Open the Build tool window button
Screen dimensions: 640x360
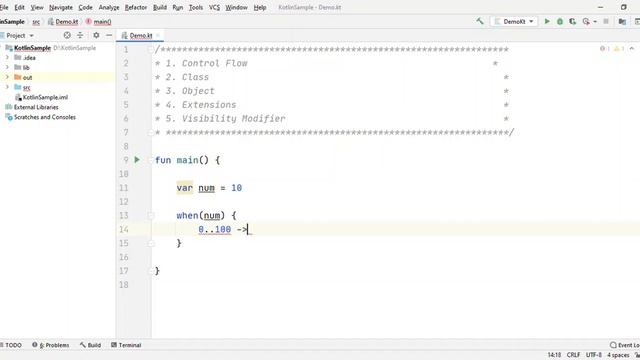pos(91,345)
